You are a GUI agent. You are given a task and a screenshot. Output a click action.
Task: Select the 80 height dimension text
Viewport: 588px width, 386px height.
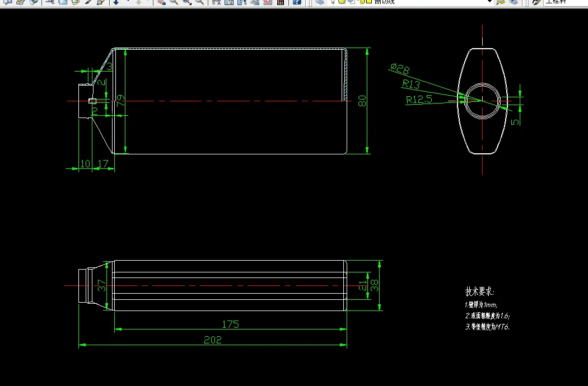tap(362, 101)
